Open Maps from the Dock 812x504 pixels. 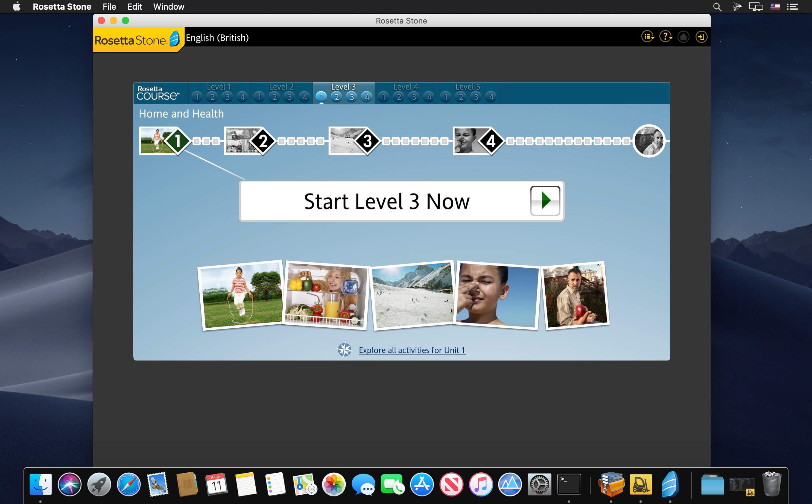[304, 484]
